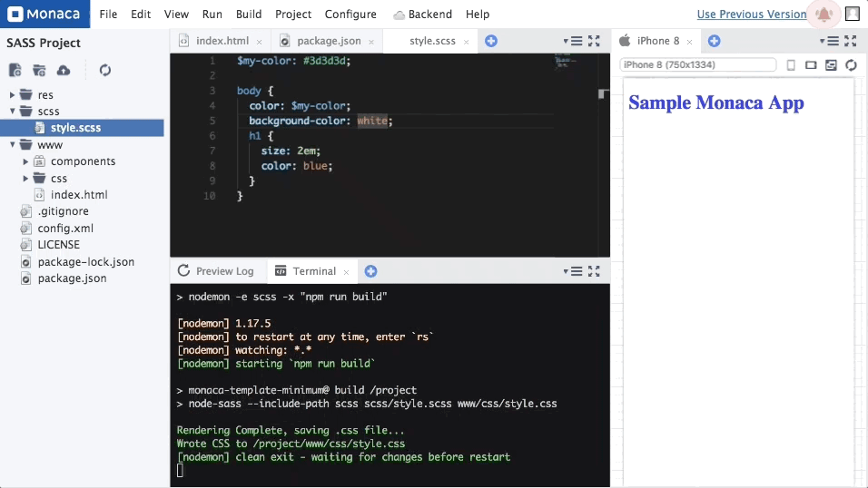868x488 pixels.
Task: Switch preview to landscape orientation
Action: point(811,65)
